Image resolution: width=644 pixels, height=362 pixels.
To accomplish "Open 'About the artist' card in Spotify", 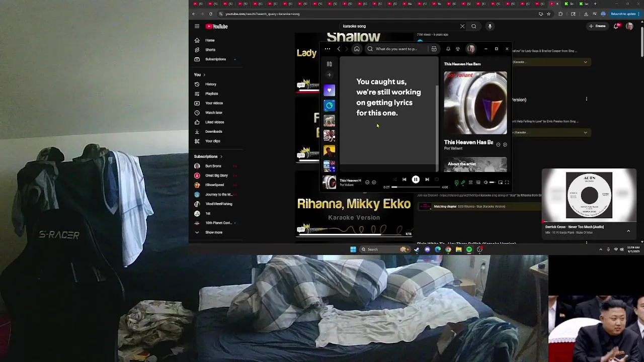I will click(475, 164).
